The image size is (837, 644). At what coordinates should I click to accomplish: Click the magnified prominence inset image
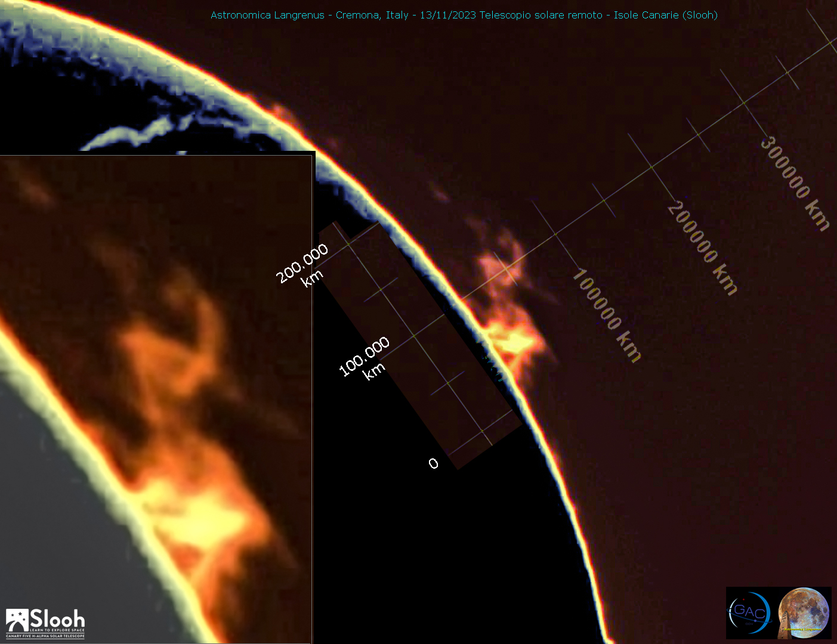coord(156,398)
